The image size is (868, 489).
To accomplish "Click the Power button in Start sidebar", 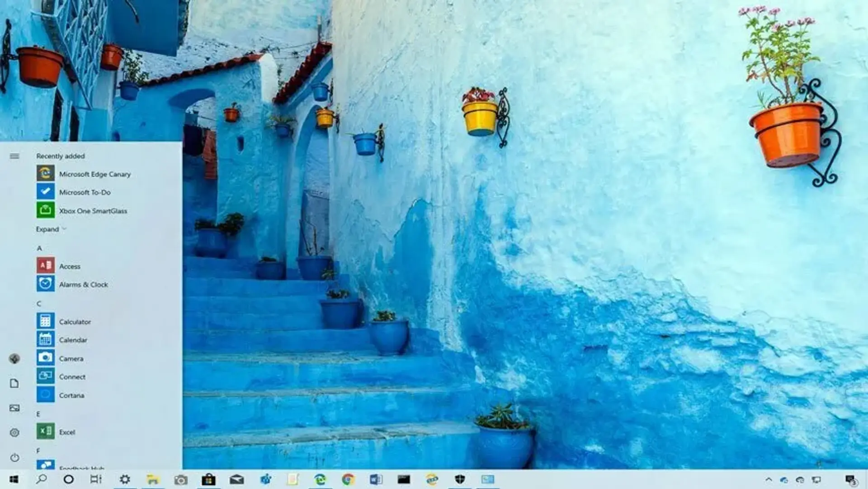I will click(14, 457).
